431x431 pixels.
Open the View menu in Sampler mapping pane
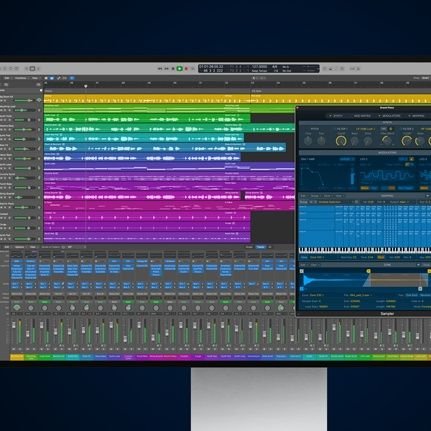pos(339,196)
